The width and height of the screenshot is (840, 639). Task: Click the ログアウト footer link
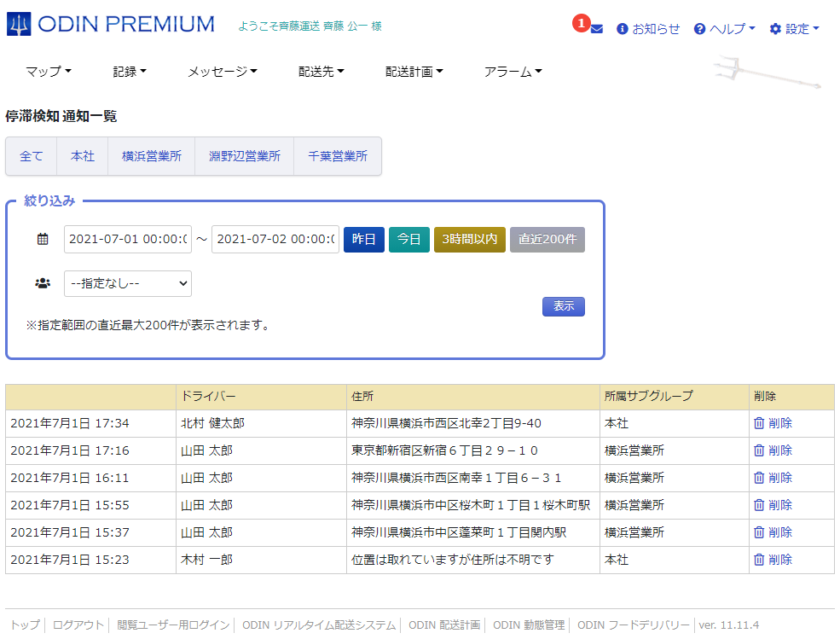pyautogui.click(x=78, y=625)
